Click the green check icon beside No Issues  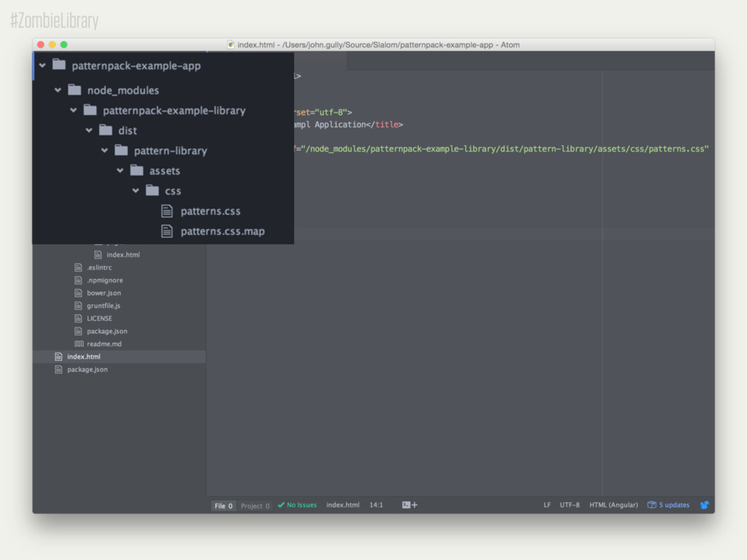(281, 505)
